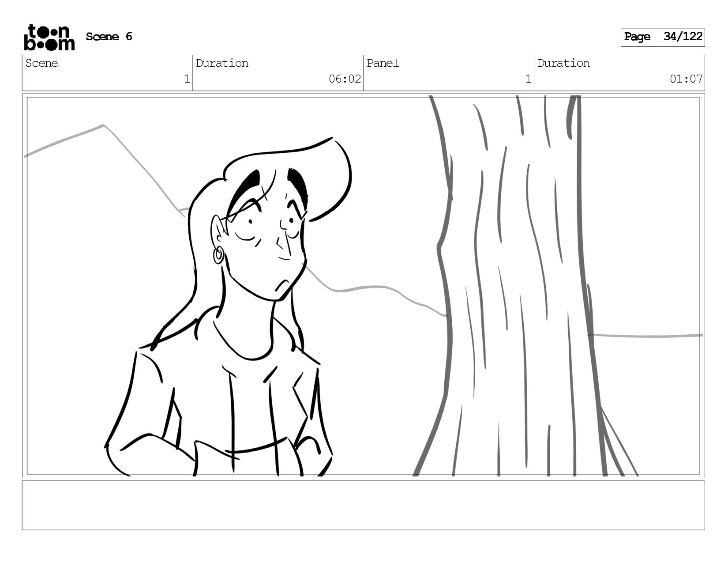Image resolution: width=728 pixels, height=563 pixels.
Task: Click the 'Scene' header cell label
Action: tap(41, 63)
